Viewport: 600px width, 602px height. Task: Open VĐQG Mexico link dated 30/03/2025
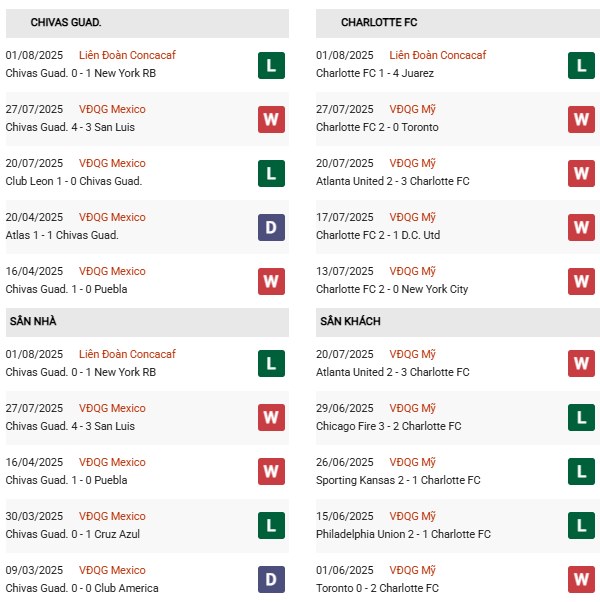[113, 516]
